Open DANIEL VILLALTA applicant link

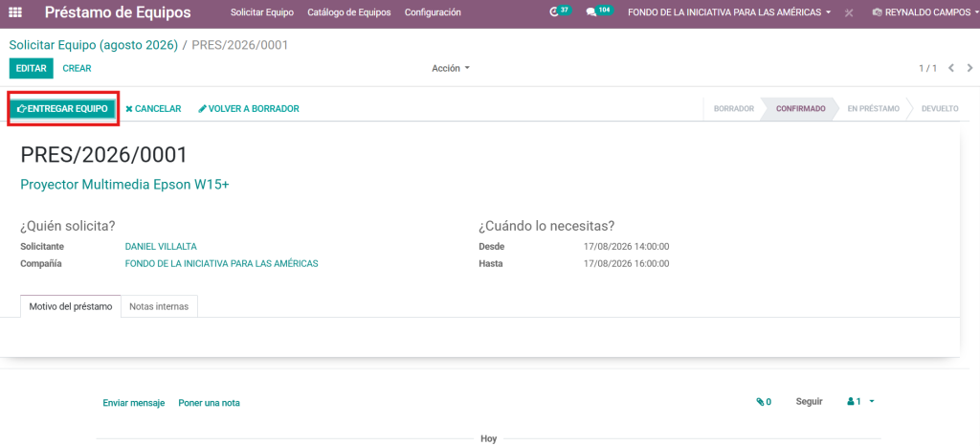point(161,246)
